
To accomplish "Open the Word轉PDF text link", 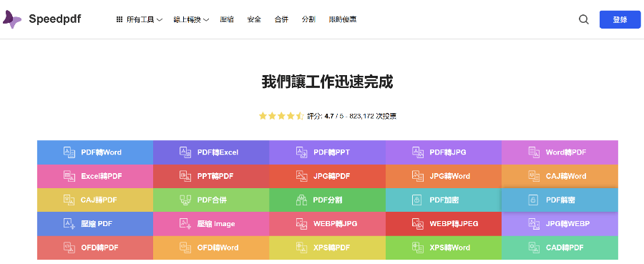I will [566, 152].
